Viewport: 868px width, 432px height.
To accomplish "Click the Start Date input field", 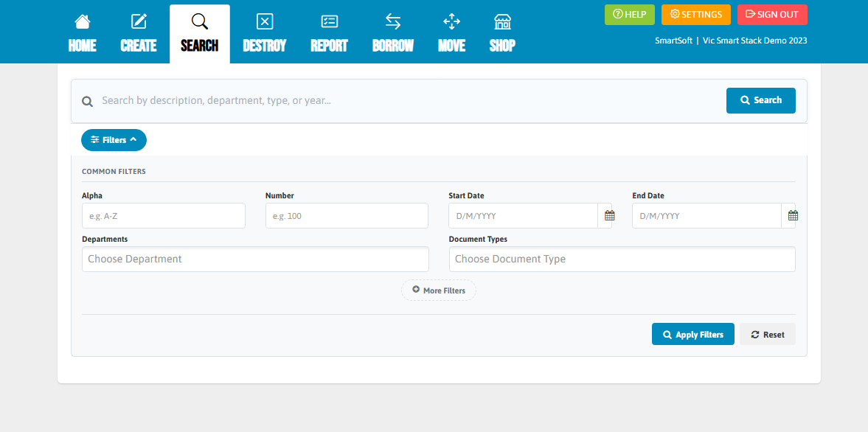I will pos(523,216).
